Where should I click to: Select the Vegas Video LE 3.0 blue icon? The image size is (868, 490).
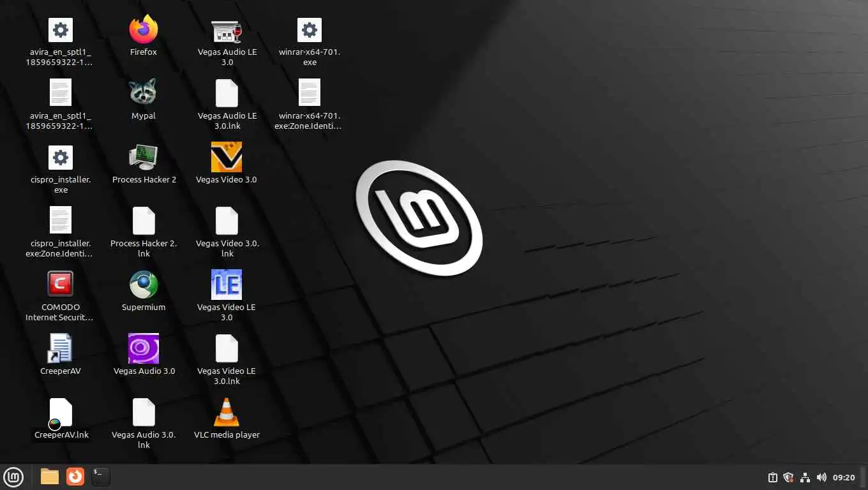point(227,285)
